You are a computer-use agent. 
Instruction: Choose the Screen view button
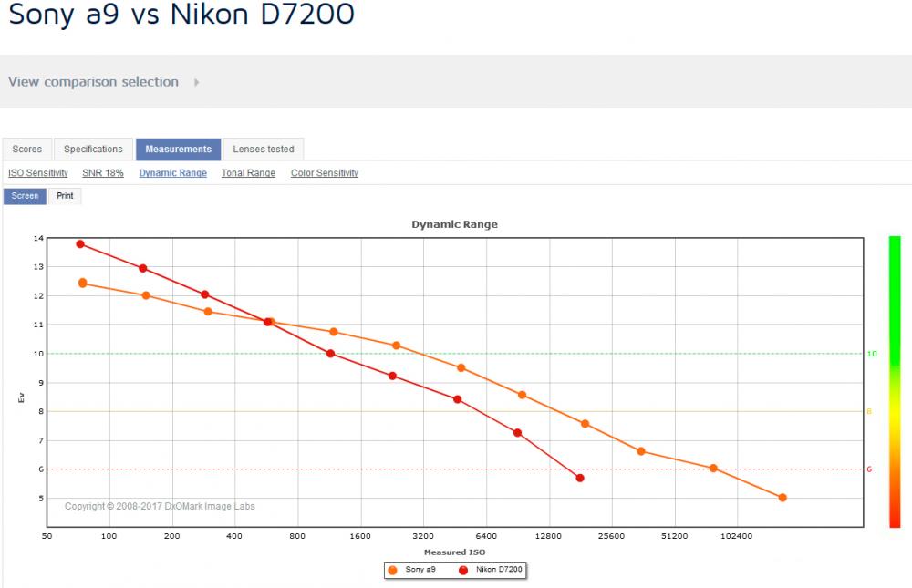tap(25, 196)
